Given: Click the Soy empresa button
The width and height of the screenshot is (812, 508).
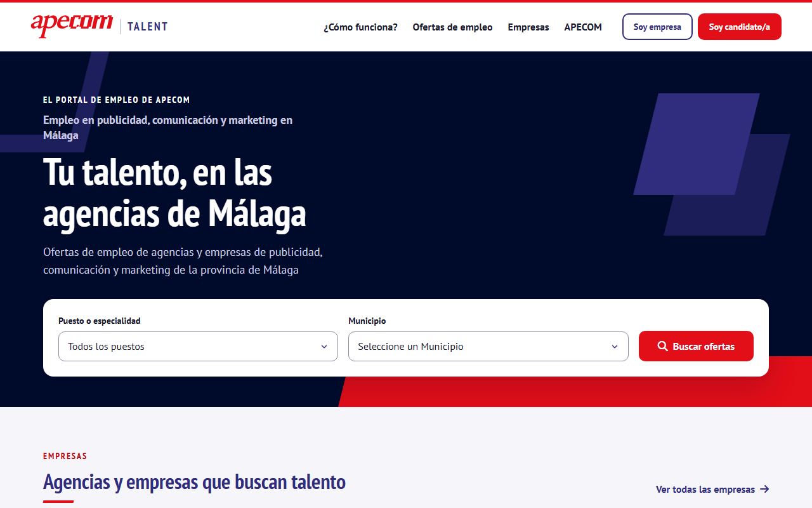Looking at the screenshot, I should tap(657, 27).
